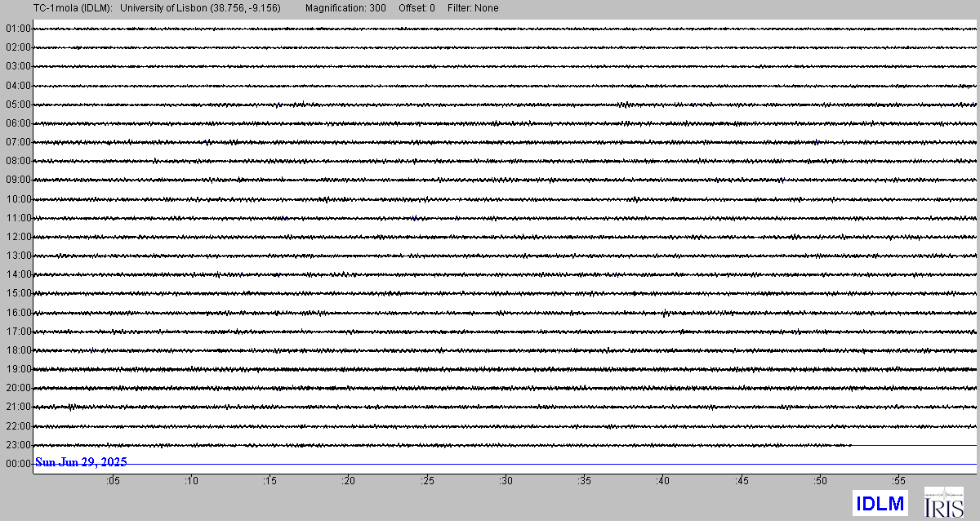Select the 23:00 hour row label
Image resolution: width=980 pixels, height=521 pixels.
(x=18, y=445)
